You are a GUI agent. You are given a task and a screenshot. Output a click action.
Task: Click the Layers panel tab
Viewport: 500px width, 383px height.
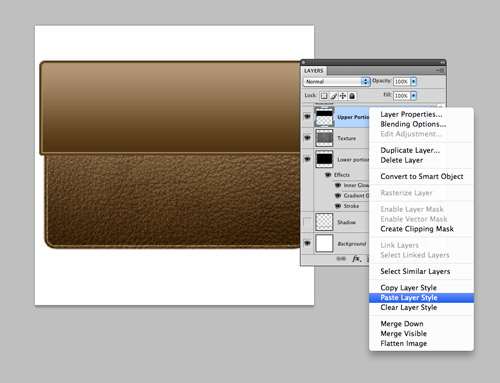pos(314,71)
